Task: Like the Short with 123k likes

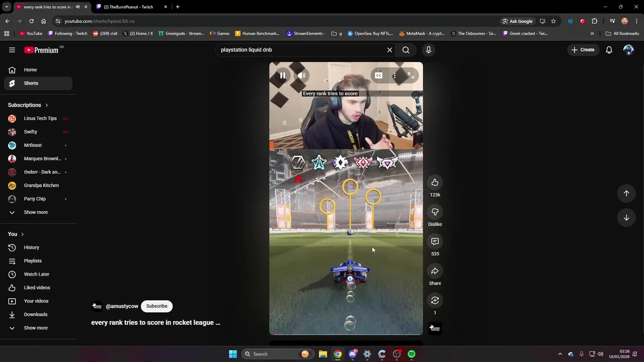Action: click(435, 183)
